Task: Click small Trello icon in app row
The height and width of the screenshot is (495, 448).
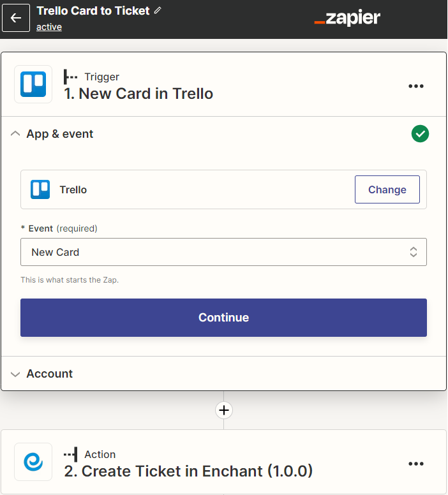Action: (x=40, y=189)
